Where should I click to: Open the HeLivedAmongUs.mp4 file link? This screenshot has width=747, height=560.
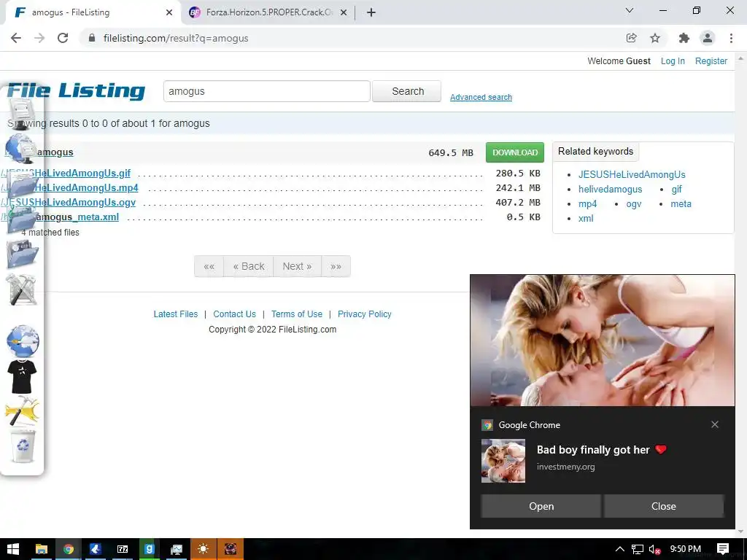pos(69,187)
